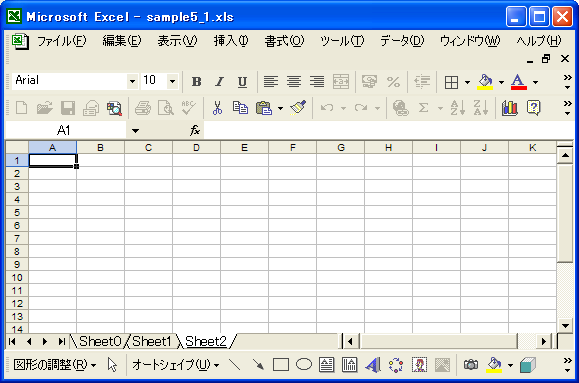Open Chart Wizard
The height and width of the screenshot is (383, 579).
point(510,108)
